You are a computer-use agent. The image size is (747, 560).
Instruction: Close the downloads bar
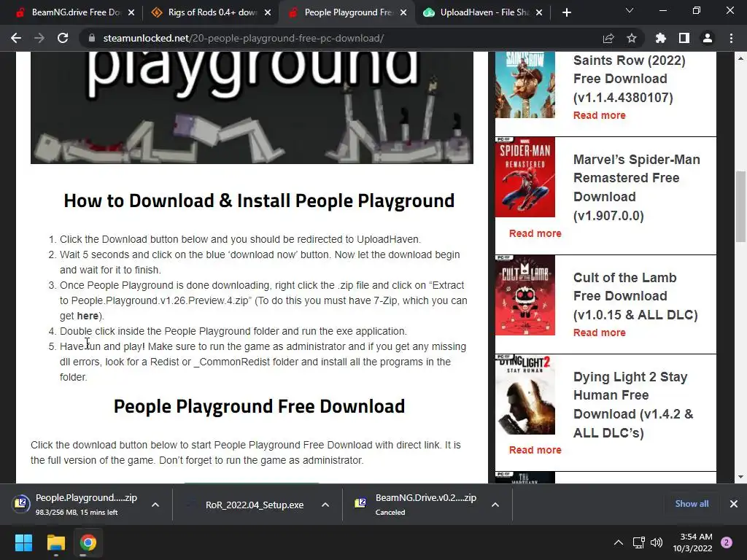pos(734,503)
